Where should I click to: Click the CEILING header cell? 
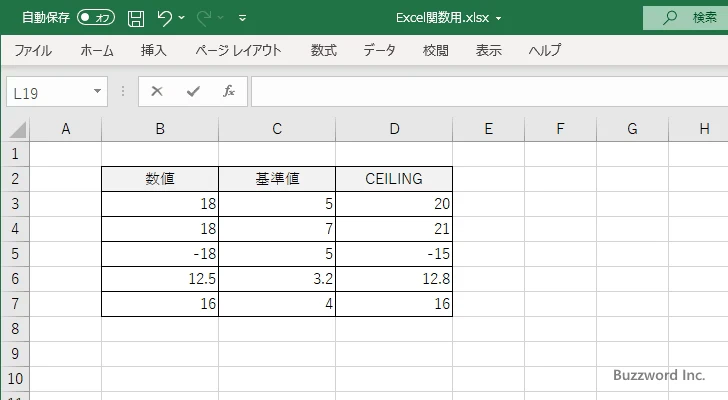(x=394, y=179)
